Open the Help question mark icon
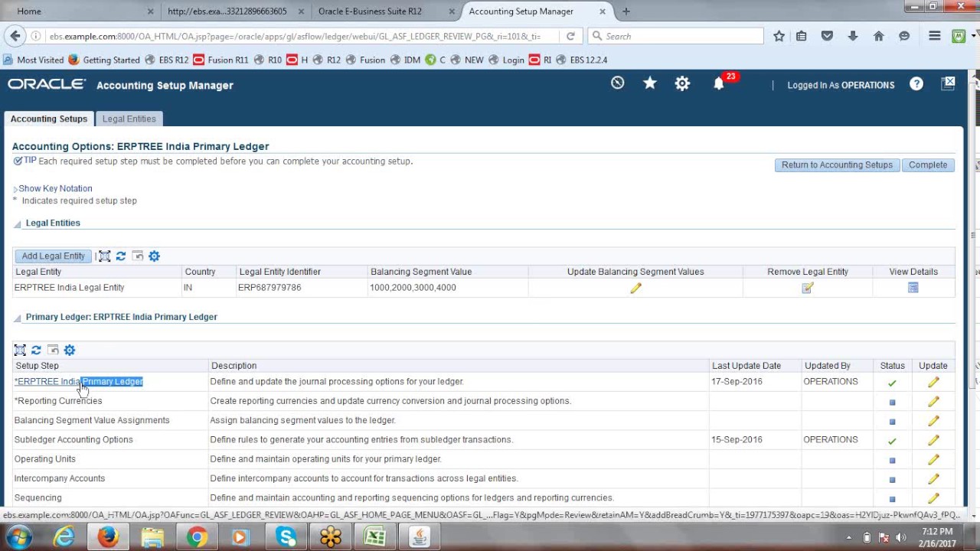 pos(916,84)
